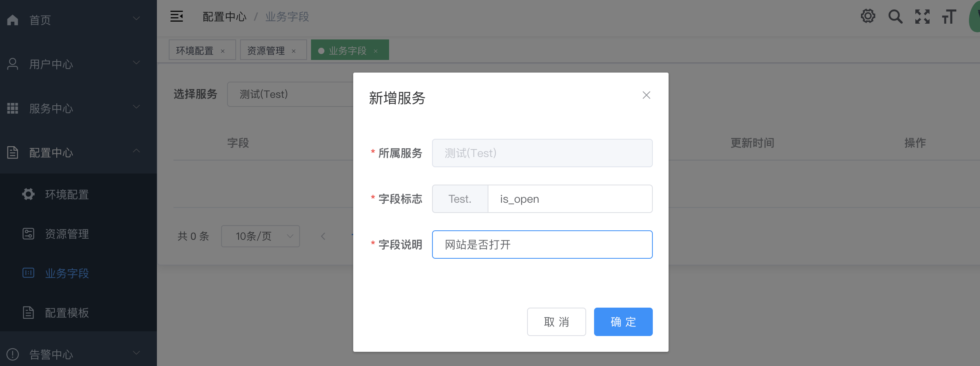
Task: Open the 10条/页 page size dropdown
Action: tap(260, 236)
